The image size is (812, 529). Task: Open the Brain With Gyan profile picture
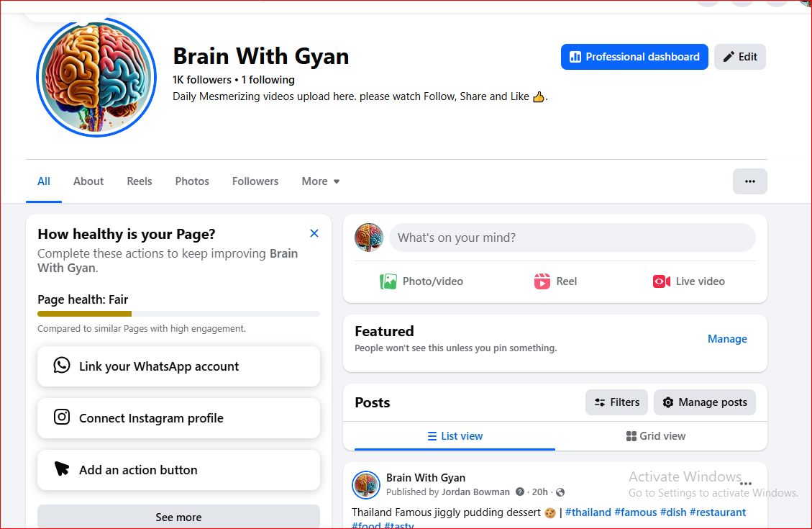click(96, 77)
